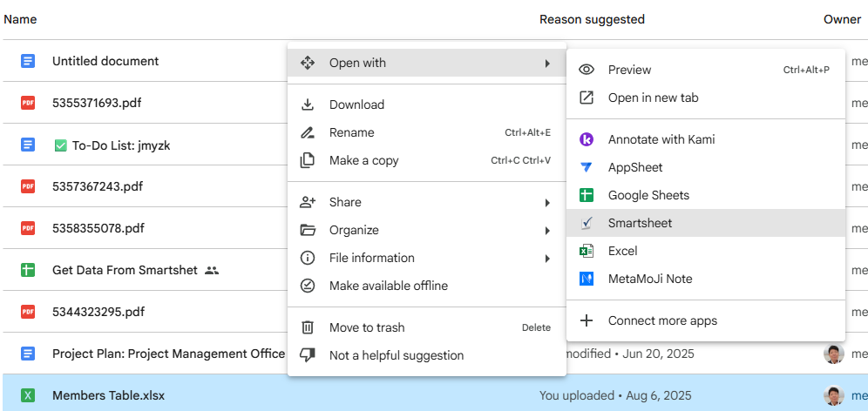Click the Owner column header
Image resolution: width=868 pixels, height=411 pixels.
coord(842,19)
